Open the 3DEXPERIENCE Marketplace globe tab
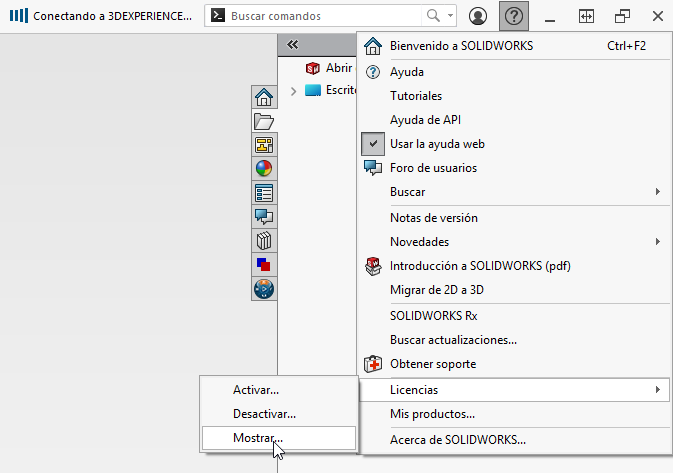 tap(264, 289)
